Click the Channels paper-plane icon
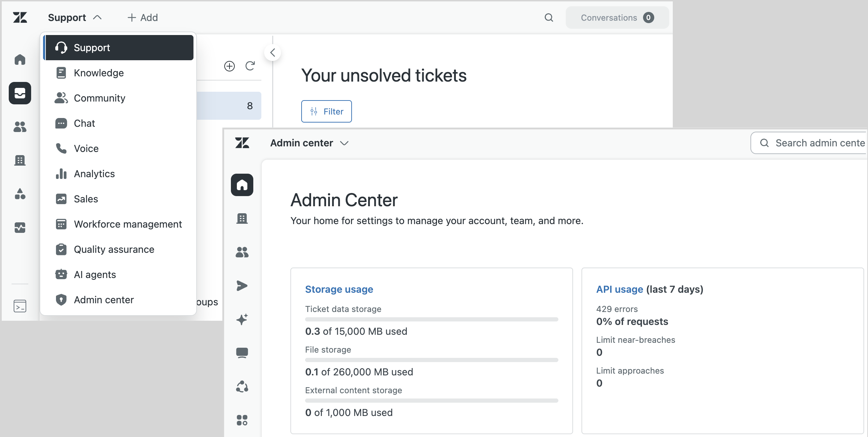This screenshot has height=437, width=868. tap(242, 286)
